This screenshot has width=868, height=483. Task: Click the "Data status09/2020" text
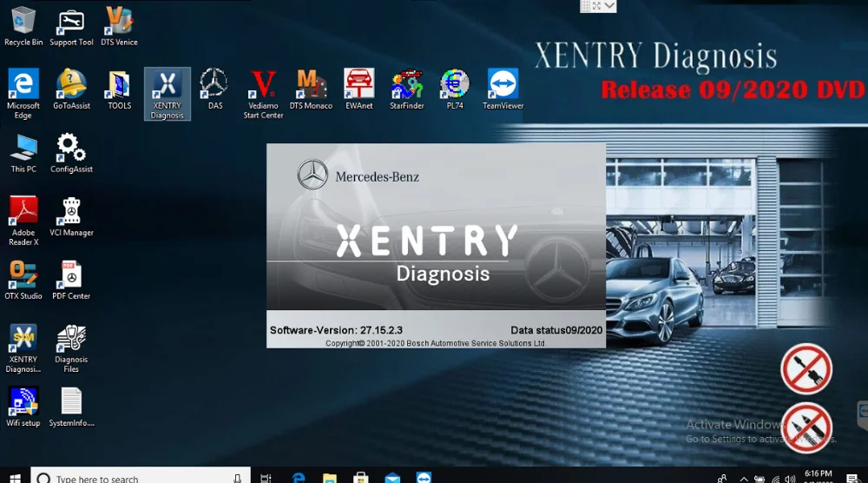click(556, 330)
